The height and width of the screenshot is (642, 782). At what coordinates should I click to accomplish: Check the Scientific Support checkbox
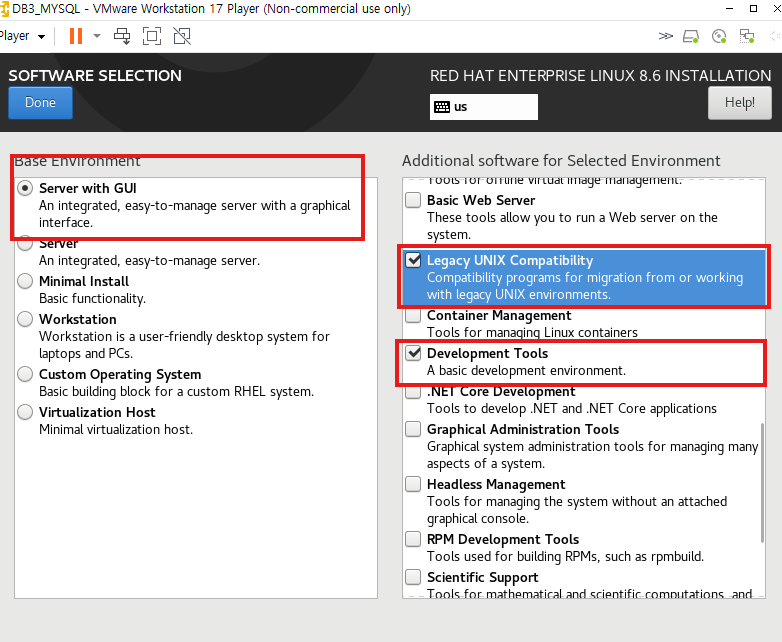(x=413, y=577)
